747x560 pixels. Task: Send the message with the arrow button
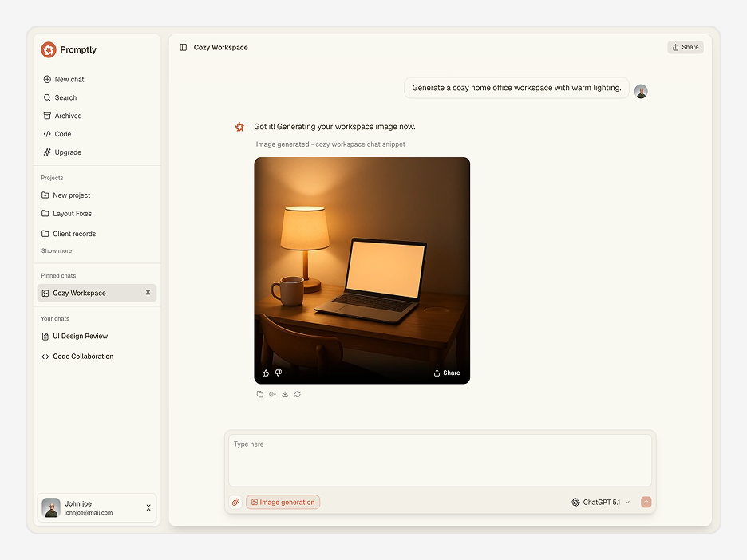[x=646, y=502]
